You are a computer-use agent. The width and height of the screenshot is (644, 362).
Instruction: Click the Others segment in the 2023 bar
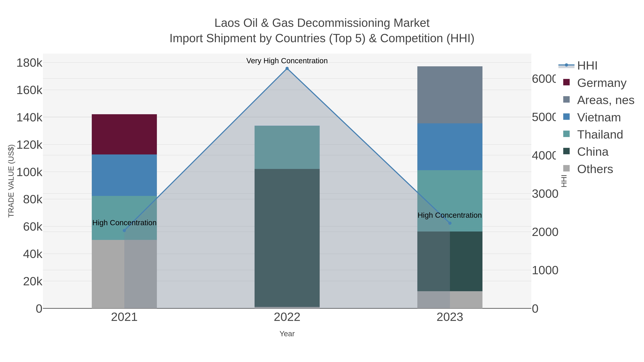pos(450,300)
